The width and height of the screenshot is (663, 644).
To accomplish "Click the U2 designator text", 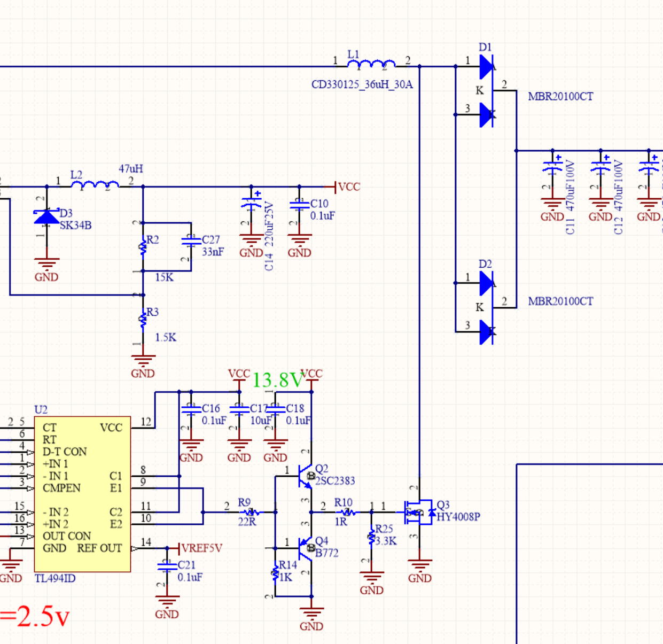I will coord(41,410).
